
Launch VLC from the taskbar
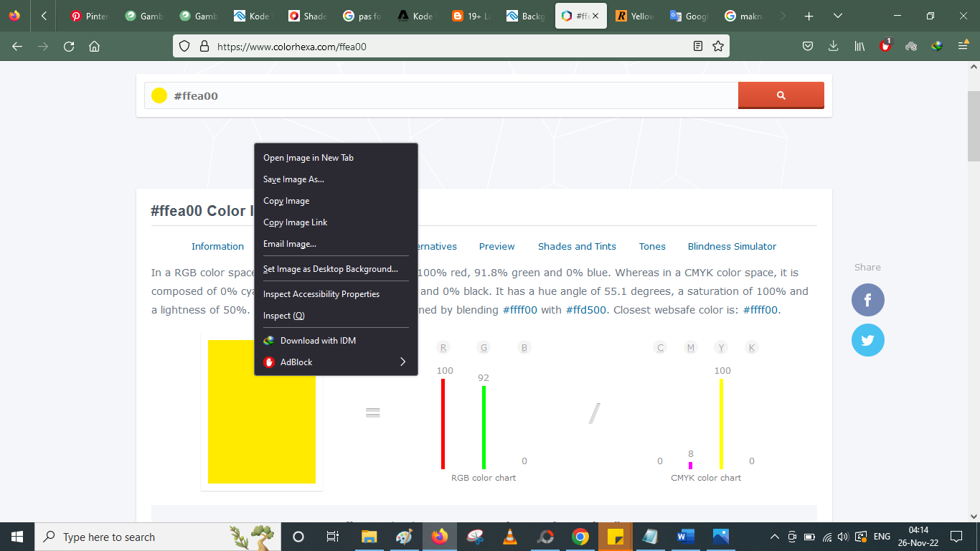510,537
